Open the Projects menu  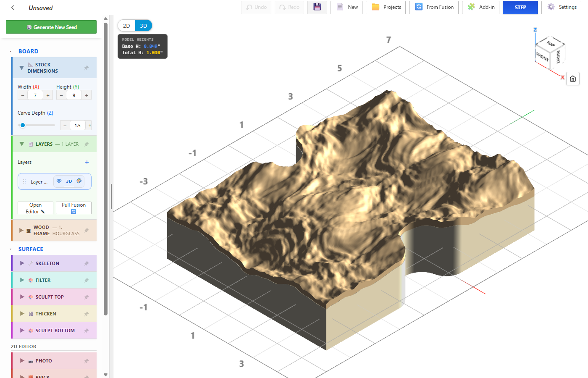pyautogui.click(x=386, y=7)
